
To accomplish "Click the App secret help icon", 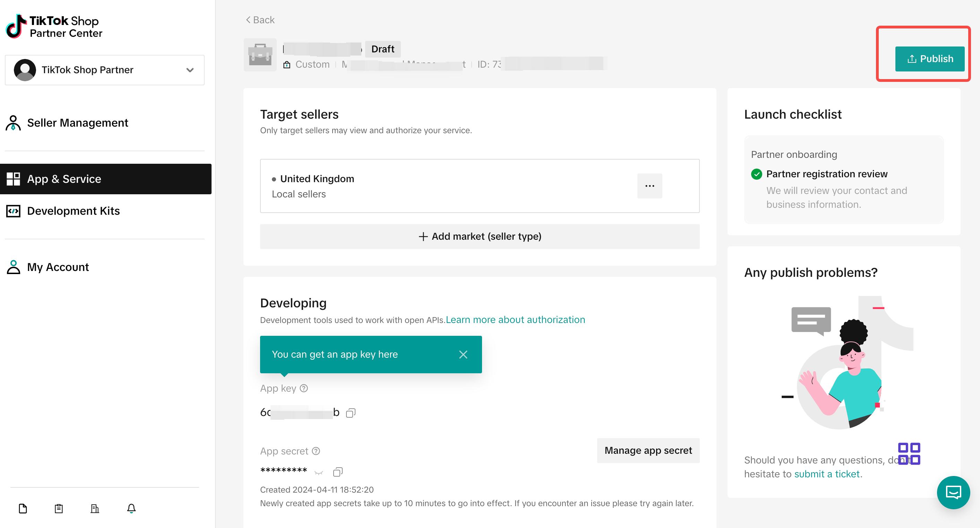I will [316, 451].
